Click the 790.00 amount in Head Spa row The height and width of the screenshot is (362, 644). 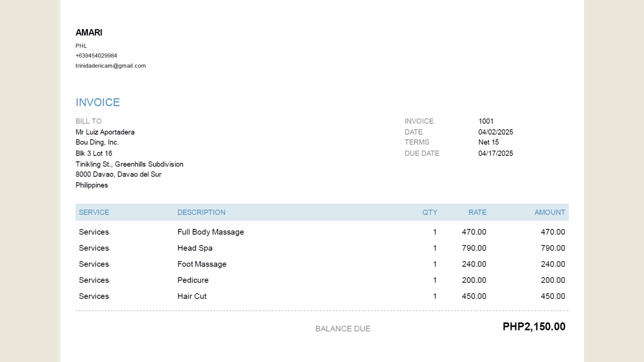coord(553,248)
